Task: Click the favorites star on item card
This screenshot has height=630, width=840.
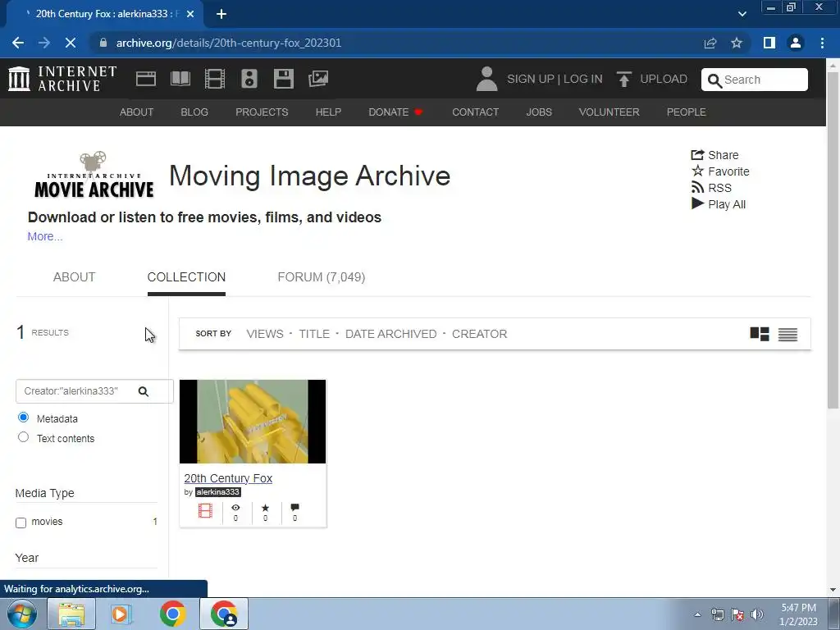Action: coord(265,507)
